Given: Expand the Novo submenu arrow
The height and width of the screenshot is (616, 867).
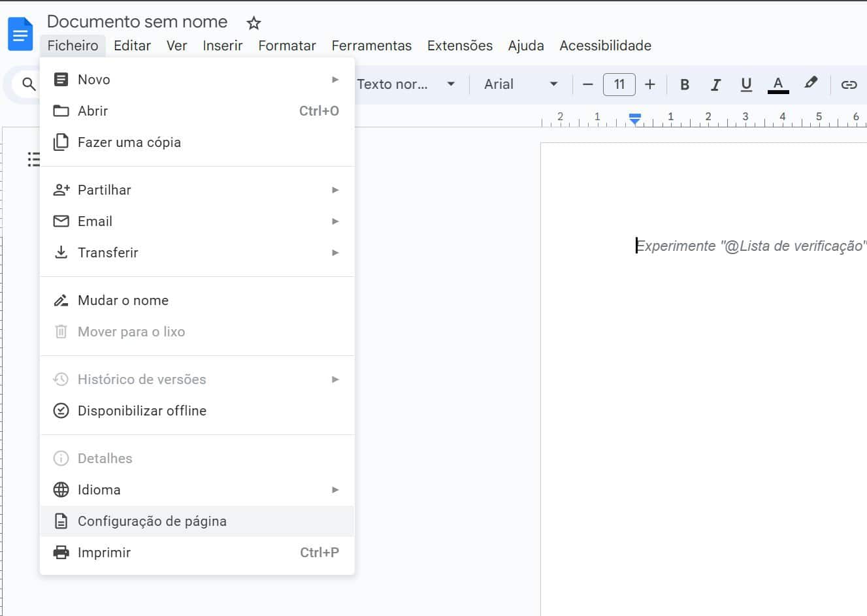Looking at the screenshot, I should tap(335, 80).
